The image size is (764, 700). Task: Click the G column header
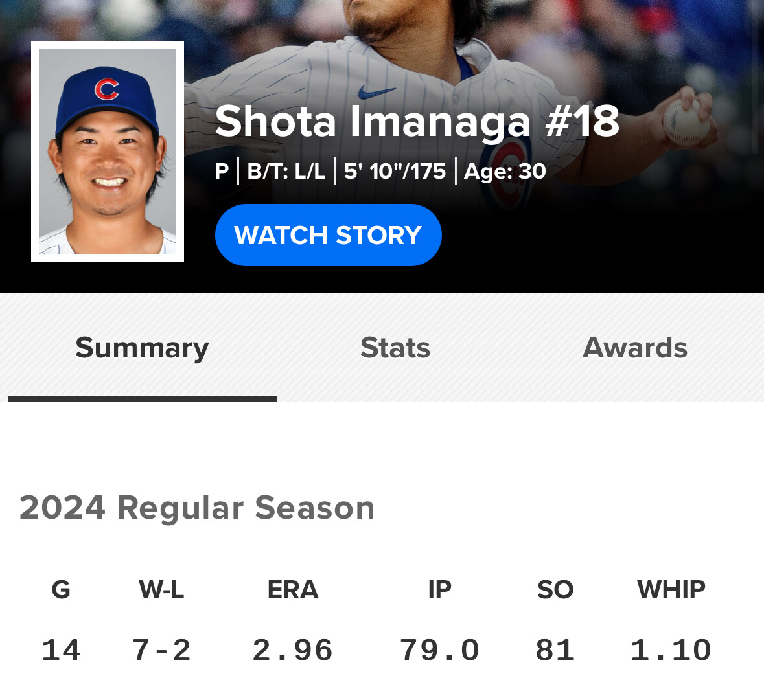(x=61, y=590)
